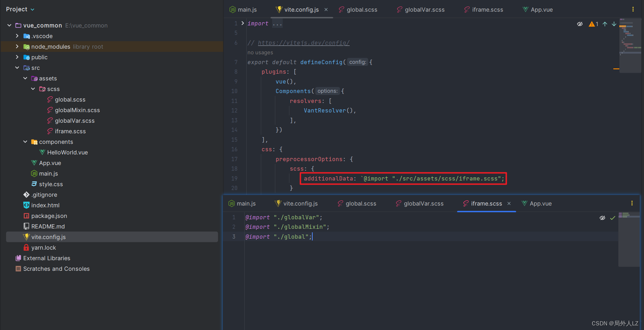Place cursor on './globalMixin' import line

coord(287,227)
